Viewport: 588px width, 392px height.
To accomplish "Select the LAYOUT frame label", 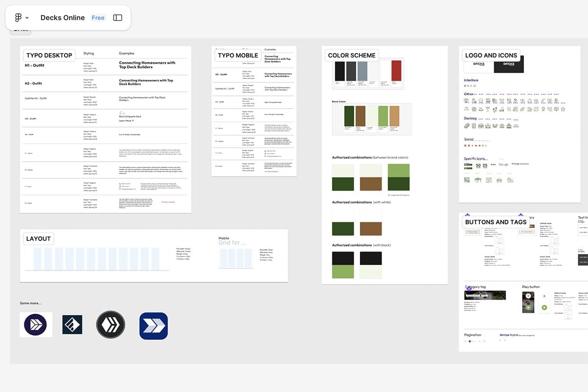I will 38,238.
